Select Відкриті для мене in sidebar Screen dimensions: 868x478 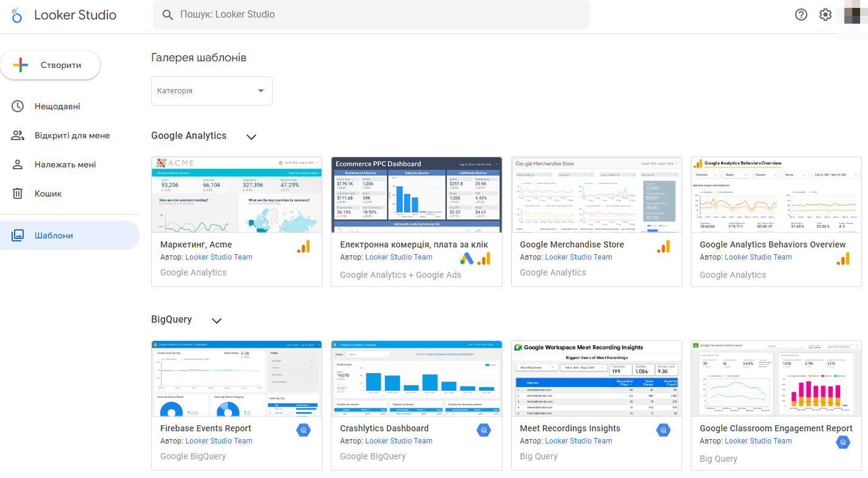pos(72,135)
